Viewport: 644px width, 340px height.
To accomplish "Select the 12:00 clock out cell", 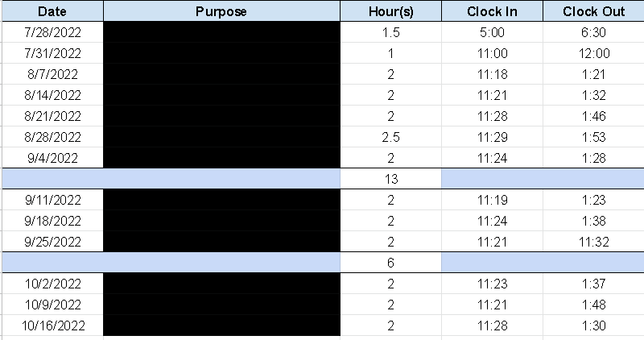I will point(593,53).
